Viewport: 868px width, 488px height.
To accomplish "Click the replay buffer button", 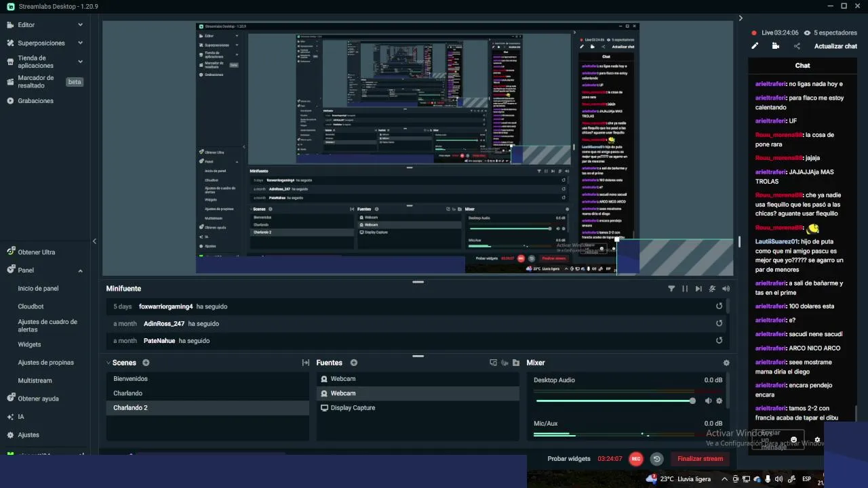I will click(x=656, y=459).
